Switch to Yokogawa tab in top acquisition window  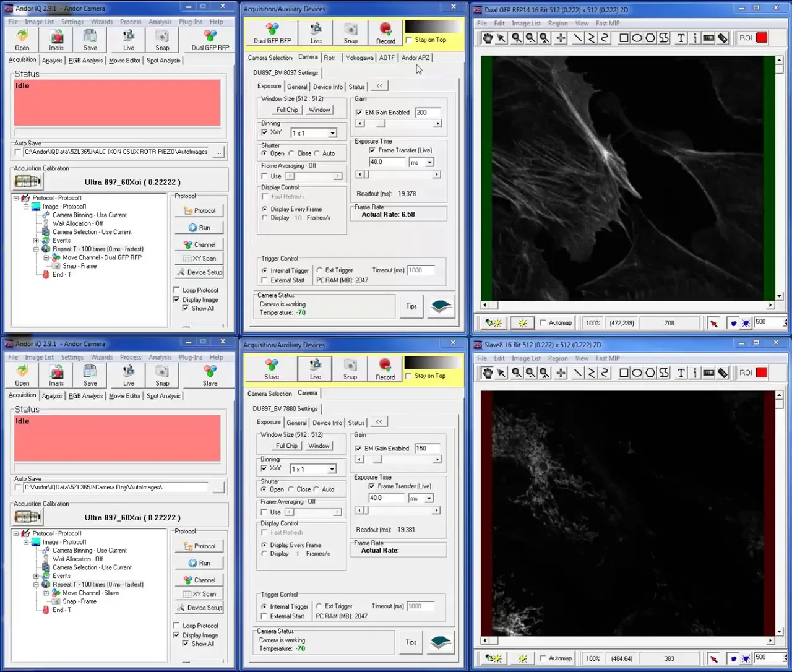[x=359, y=58]
